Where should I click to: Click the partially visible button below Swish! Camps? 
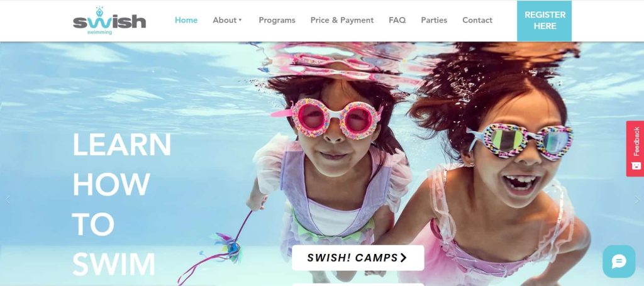point(358,284)
